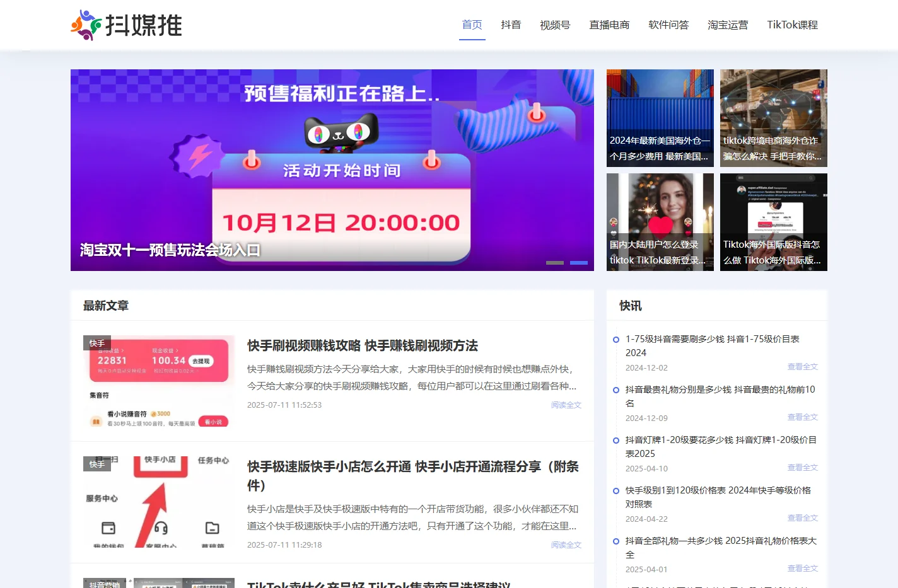The image size is (898, 588).
Task: Read full text of 快手小店开通流程 article
Action: point(566,545)
